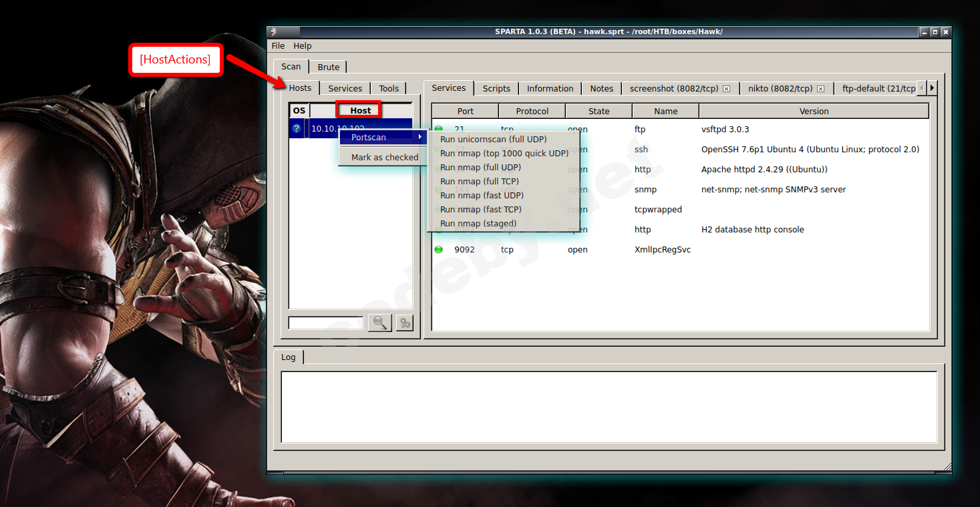Image resolution: width=980 pixels, height=507 pixels.
Task: Switch to the Scripts tab
Action: click(496, 88)
